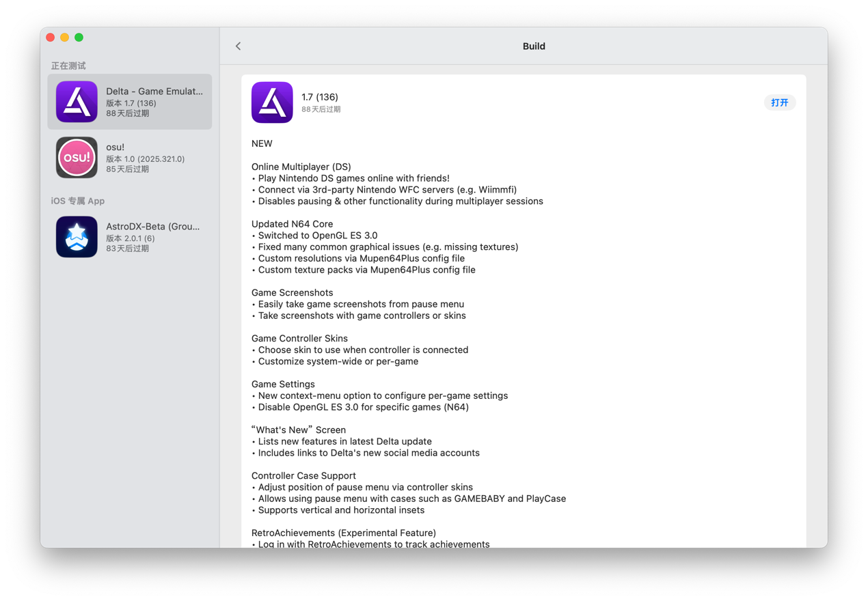Click the '1.7 (136)' version label in build header
Image resolution: width=868 pixels, height=601 pixels.
pyautogui.click(x=320, y=97)
